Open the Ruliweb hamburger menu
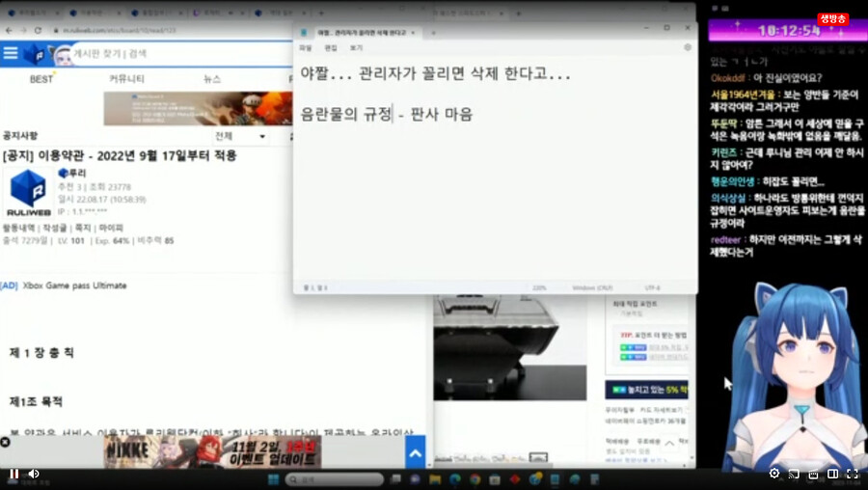 (x=11, y=53)
